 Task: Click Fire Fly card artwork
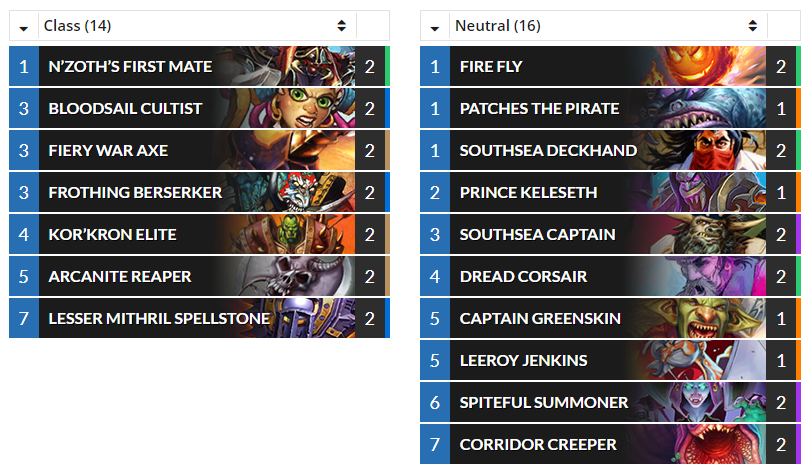[707, 66]
